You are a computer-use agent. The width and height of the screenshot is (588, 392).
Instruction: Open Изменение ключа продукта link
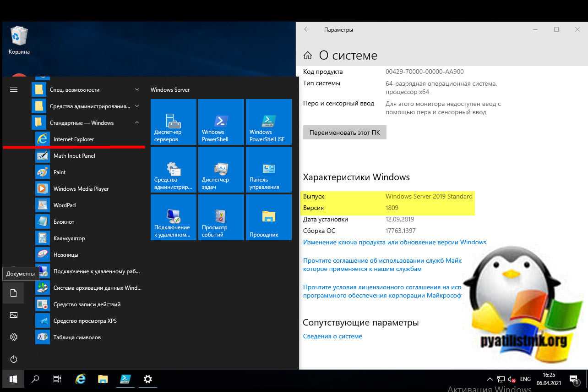395,242
